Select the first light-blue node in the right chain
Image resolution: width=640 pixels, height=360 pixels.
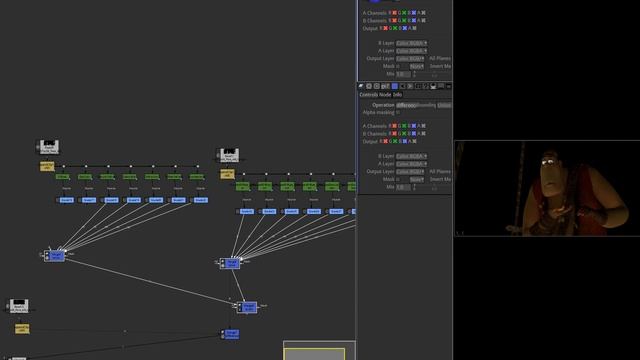tap(246, 211)
